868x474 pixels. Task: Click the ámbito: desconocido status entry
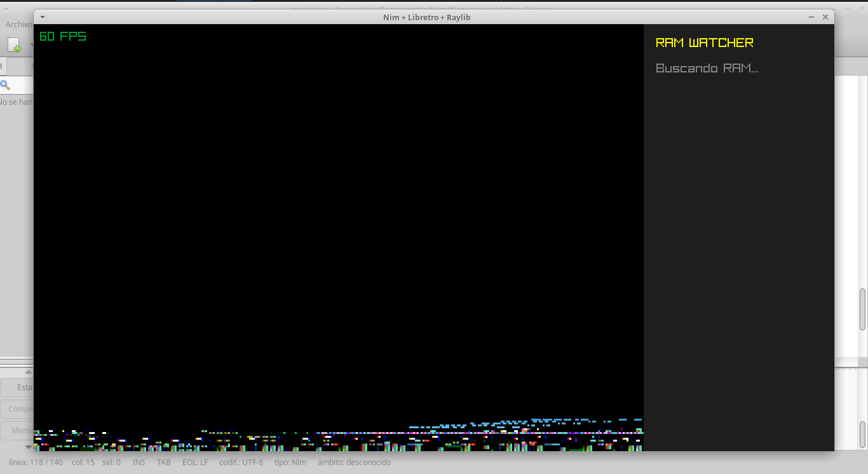pyautogui.click(x=354, y=463)
